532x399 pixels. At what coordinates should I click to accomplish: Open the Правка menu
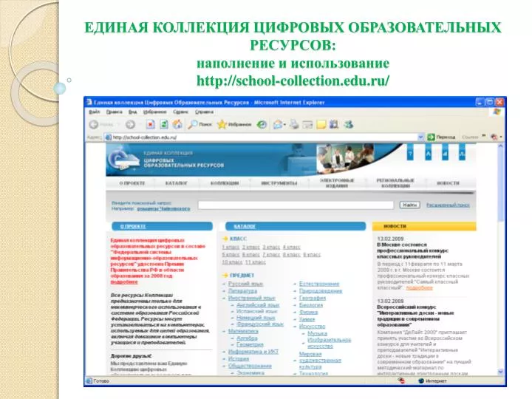115,112
